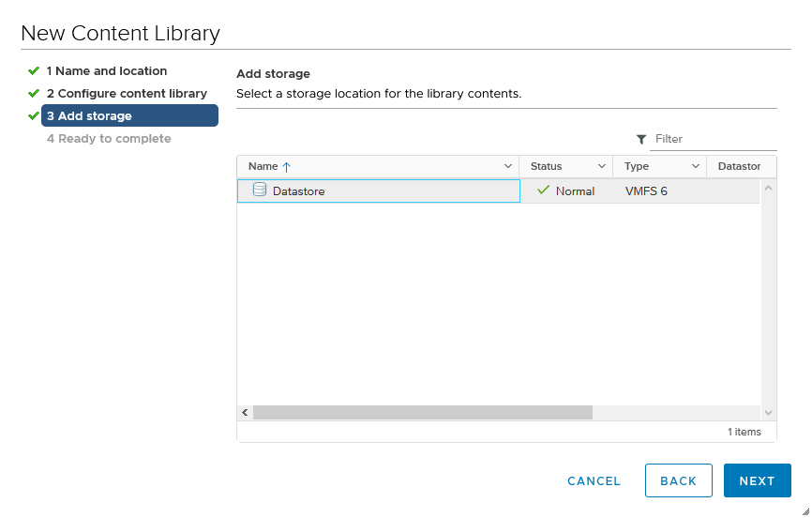This screenshot has width=812, height=518.
Task: Click step 4 Ready to complete
Action: [x=109, y=139]
